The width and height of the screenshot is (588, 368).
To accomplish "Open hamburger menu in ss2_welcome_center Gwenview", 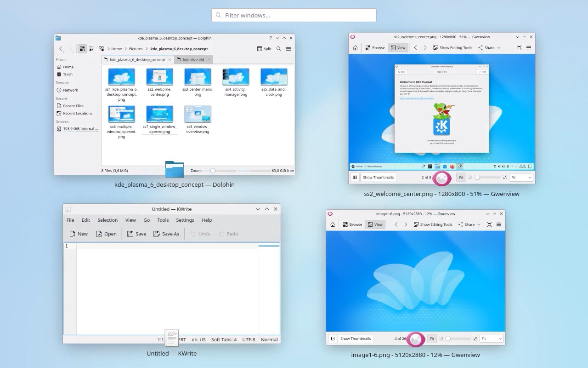I will (x=529, y=48).
